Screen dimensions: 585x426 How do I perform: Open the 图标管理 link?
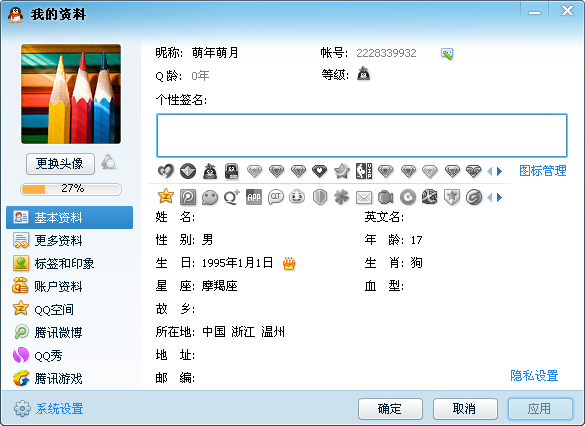tap(543, 171)
